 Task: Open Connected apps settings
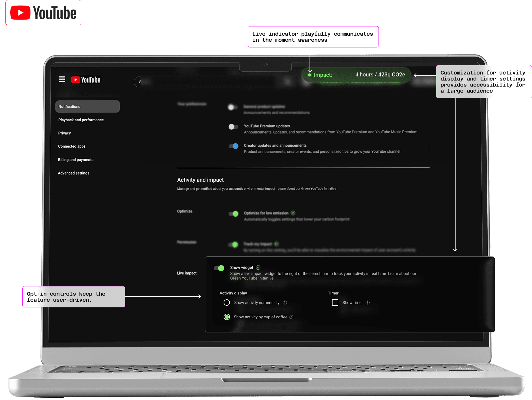(x=72, y=146)
